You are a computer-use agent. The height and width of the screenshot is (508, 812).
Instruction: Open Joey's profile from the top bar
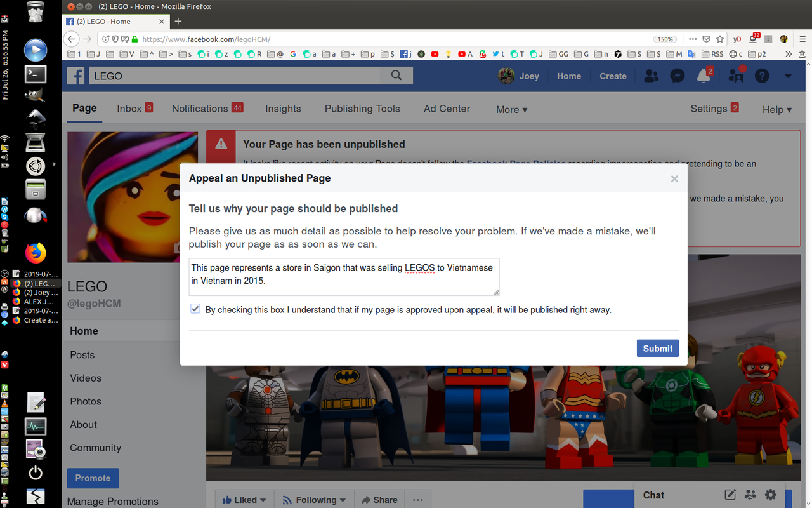[519, 76]
